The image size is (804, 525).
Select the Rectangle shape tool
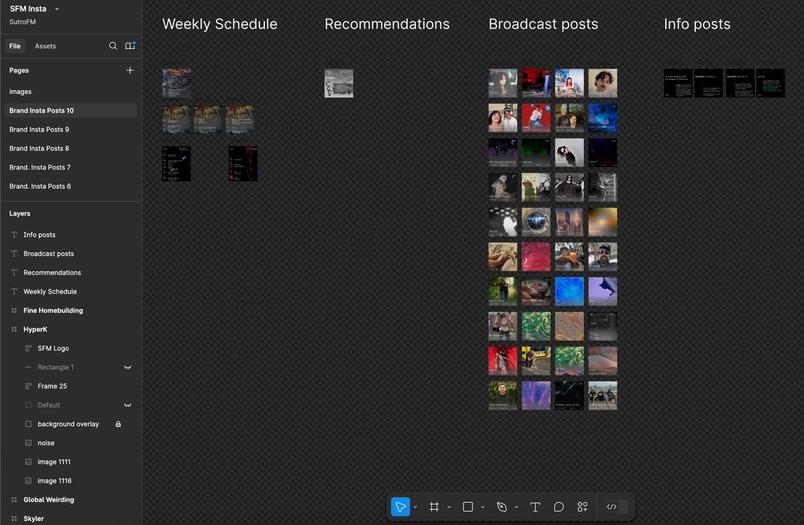[x=468, y=507]
